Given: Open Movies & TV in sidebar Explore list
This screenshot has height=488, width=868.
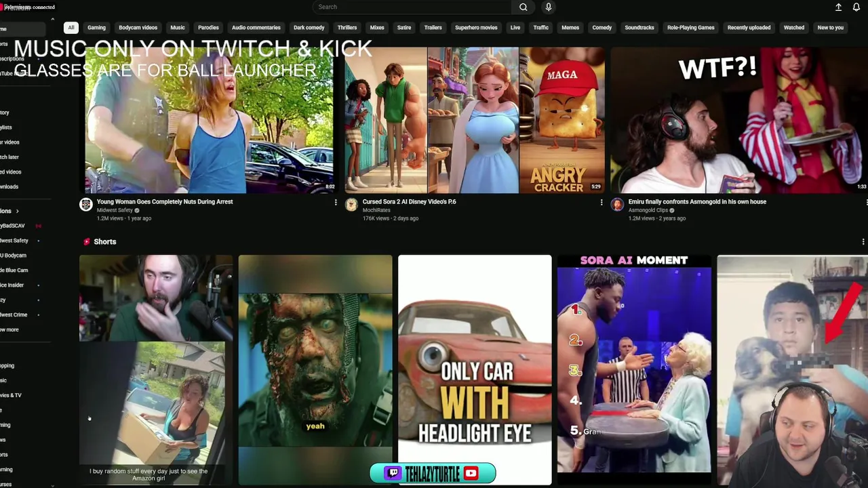Looking at the screenshot, I should 11,395.
